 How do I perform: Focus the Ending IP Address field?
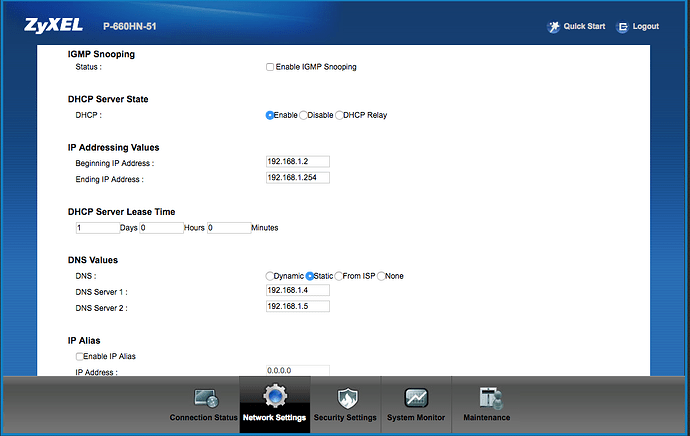click(x=297, y=178)
